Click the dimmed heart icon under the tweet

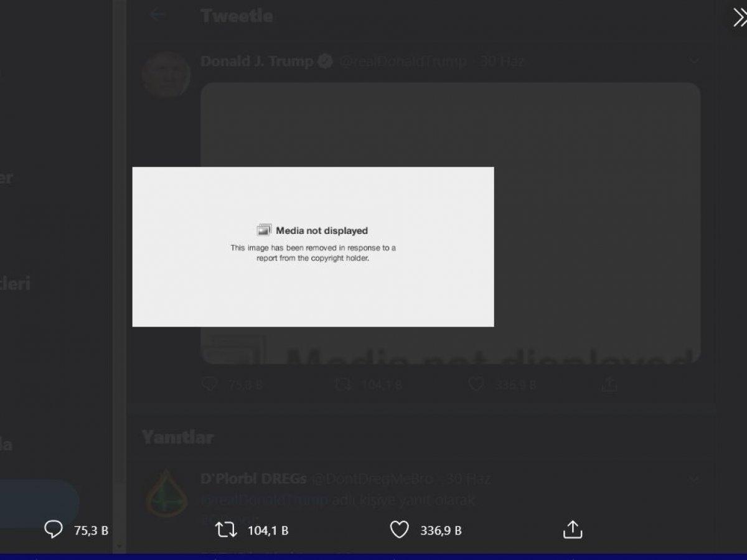[x=476, y=385]
